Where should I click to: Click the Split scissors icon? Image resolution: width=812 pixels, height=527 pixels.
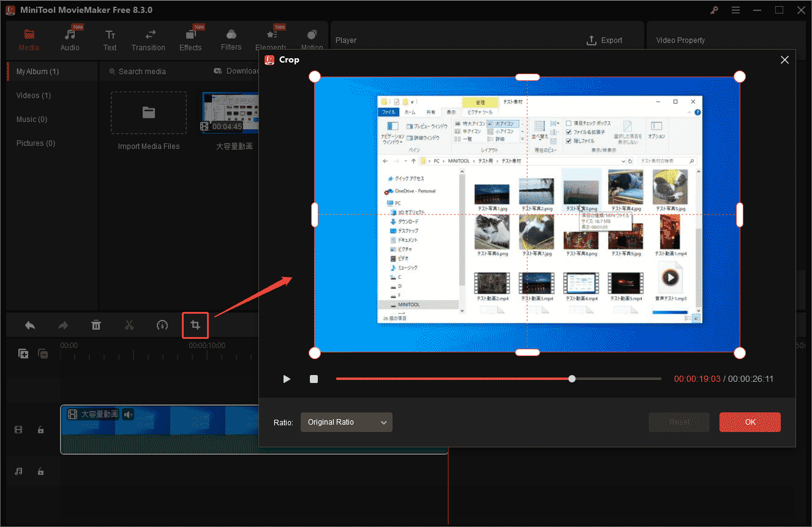(129, 325)
